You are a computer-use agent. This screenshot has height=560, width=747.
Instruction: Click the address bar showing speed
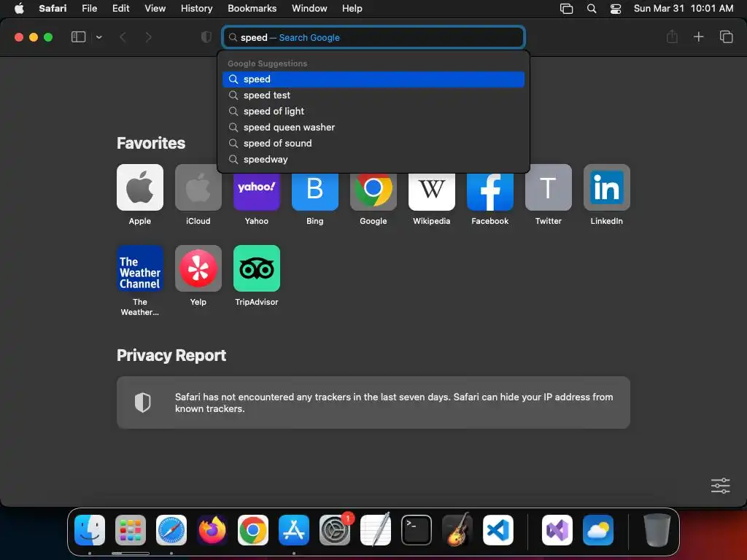373,37
